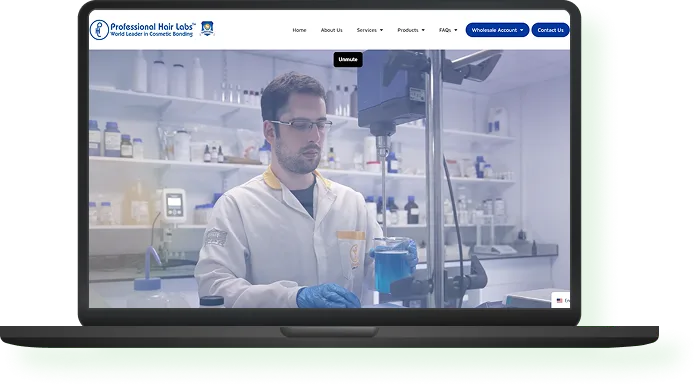Click the Contact Us button

point(550,30)
